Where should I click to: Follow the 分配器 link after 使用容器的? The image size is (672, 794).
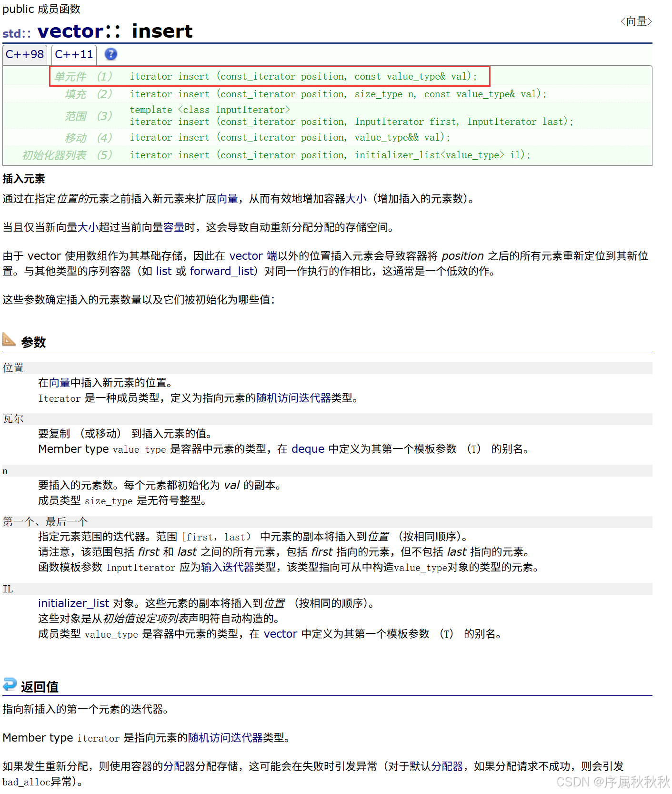[x=179, y=766]
